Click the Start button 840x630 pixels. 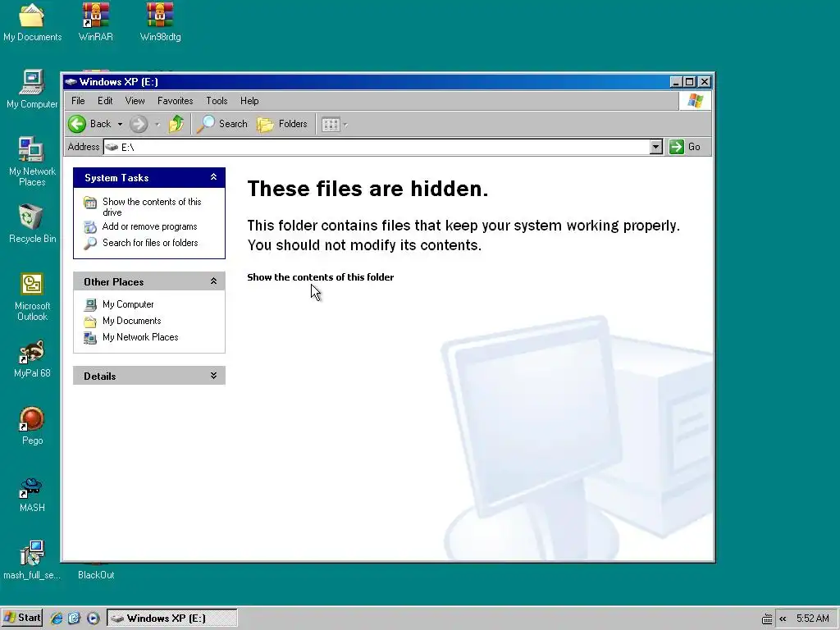click(22, 618)
